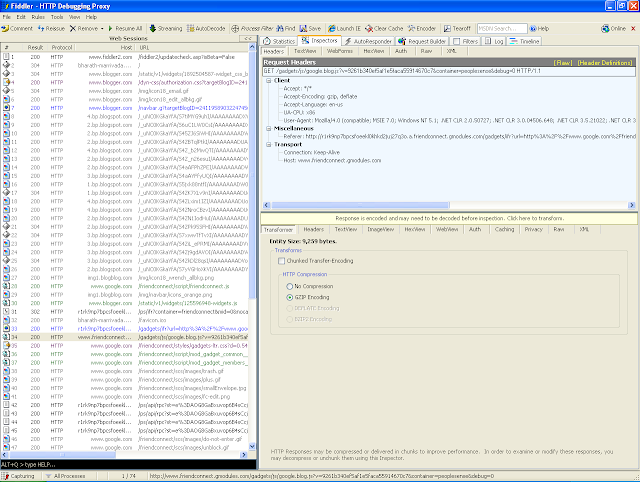Toggle the Filters tab checkbox
The width and height of the screenshot is (640, 482).
click(457, 41)
